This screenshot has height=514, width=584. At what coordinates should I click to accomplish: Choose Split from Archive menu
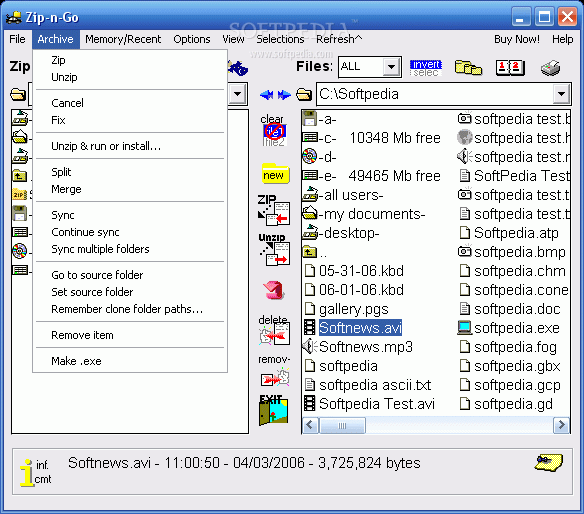pos(130,172)
